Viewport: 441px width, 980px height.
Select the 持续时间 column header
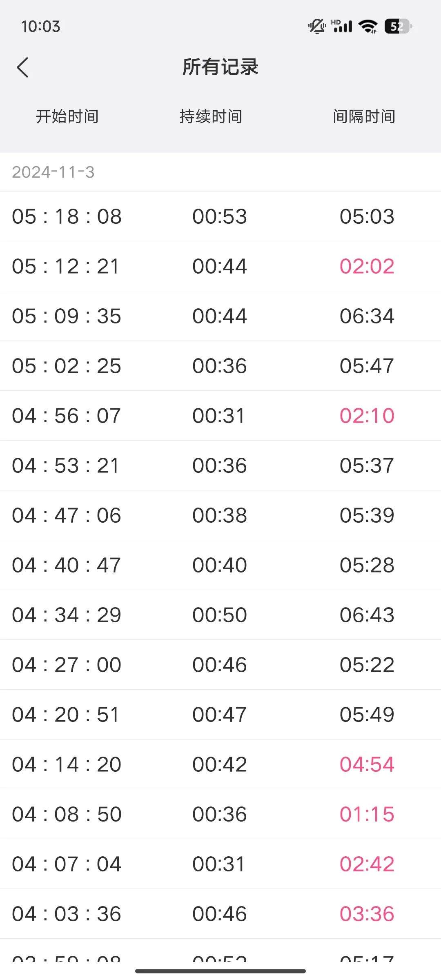pos(211,116)
